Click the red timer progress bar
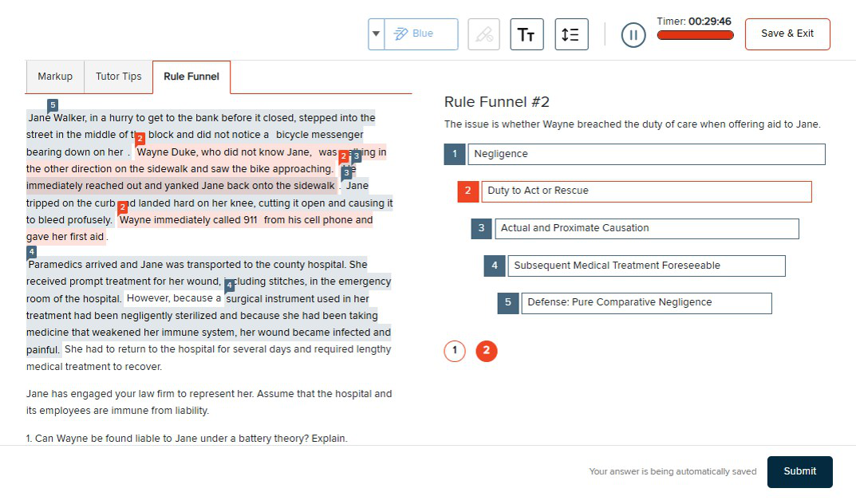 (x=695, y=35)
